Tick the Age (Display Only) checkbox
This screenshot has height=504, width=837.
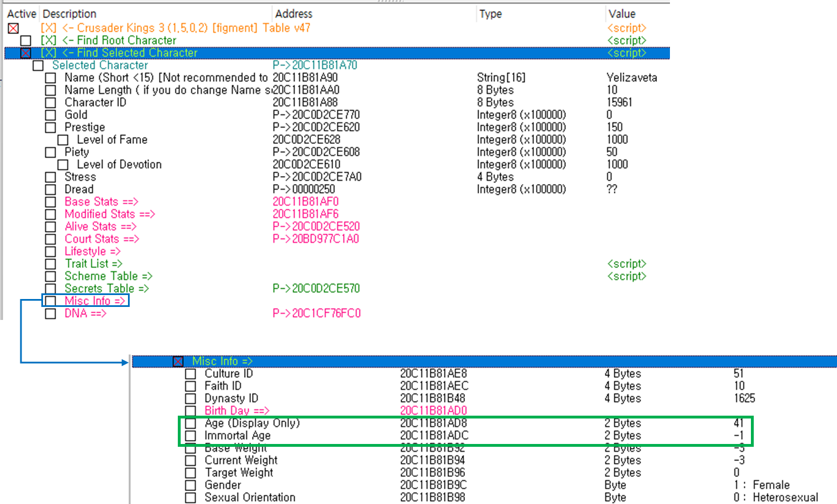pos(190,424)
